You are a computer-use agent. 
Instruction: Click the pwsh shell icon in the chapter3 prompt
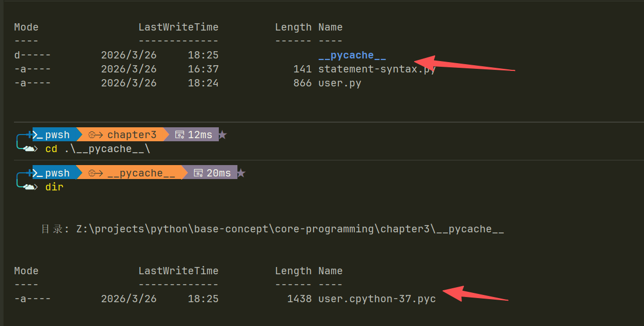tap(38, 135)
